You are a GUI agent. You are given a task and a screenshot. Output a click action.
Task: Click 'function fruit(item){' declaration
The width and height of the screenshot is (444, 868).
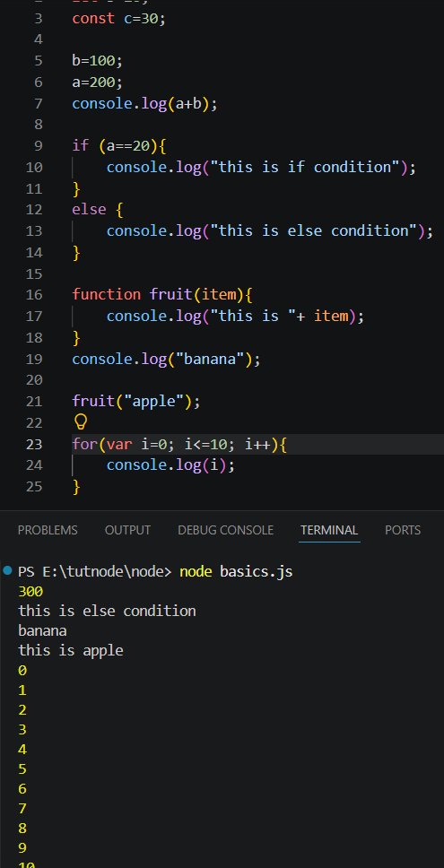click(x=162, y=294)
